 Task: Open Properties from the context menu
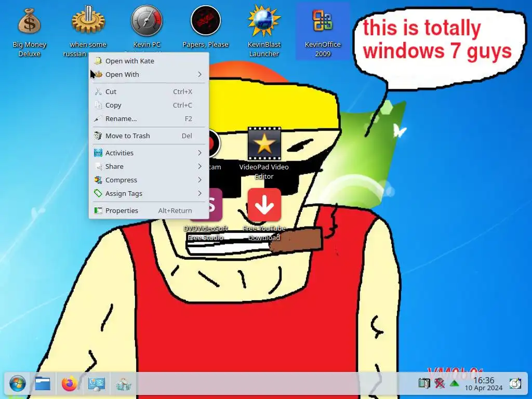(x=149, y=211)
